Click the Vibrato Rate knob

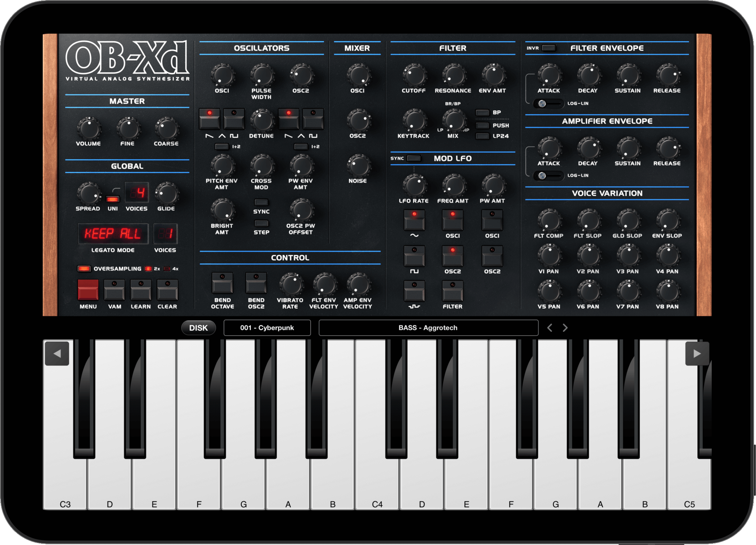tap(290, 285)
